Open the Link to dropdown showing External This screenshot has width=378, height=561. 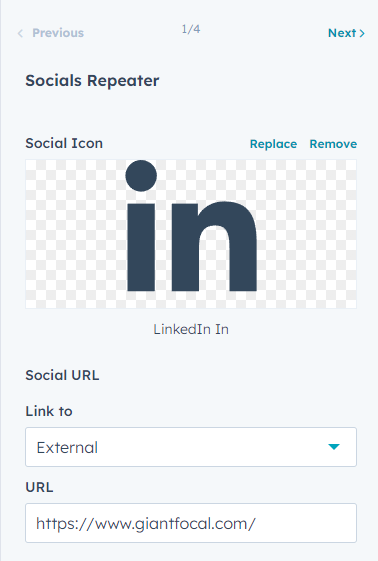191,447
